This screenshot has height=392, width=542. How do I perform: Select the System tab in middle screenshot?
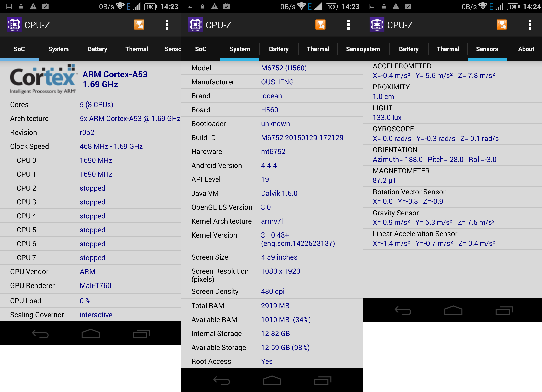[x=240, y=49]
